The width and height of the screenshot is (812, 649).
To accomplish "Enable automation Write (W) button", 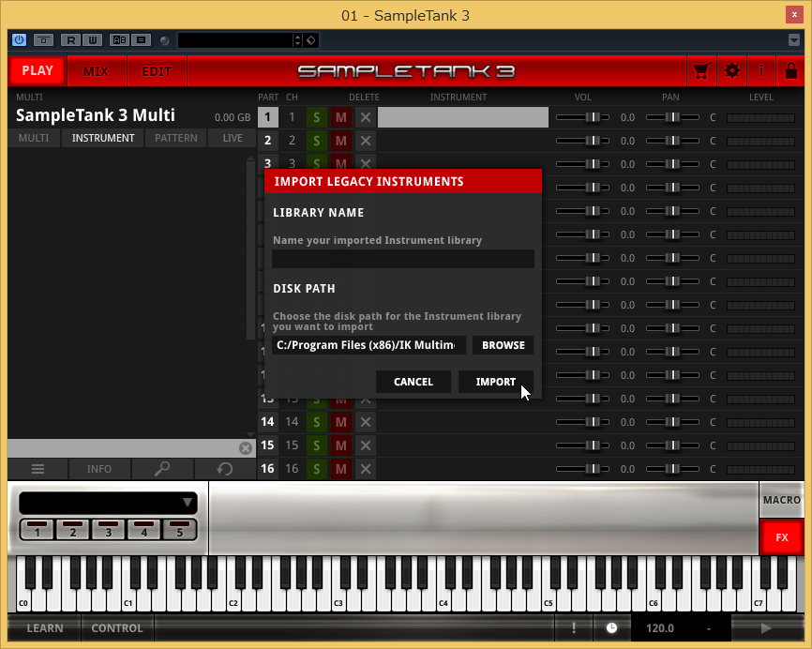I will click(92, 40).
